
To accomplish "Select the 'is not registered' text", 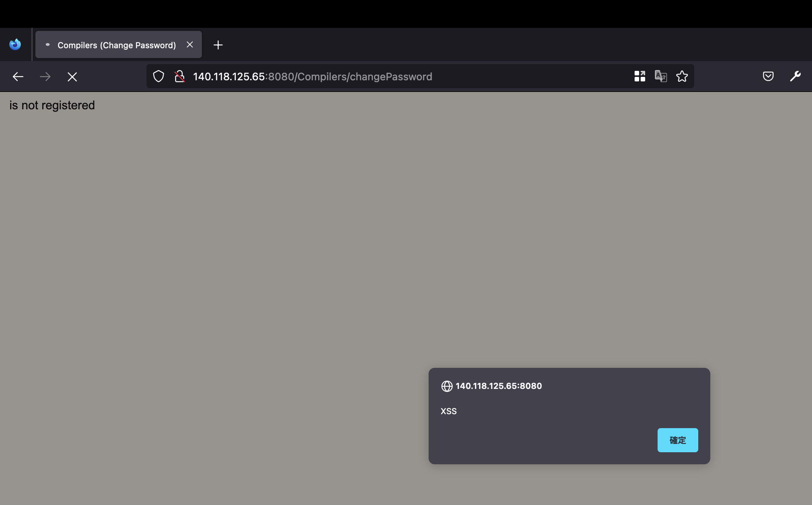I will [x=52, y=105].
